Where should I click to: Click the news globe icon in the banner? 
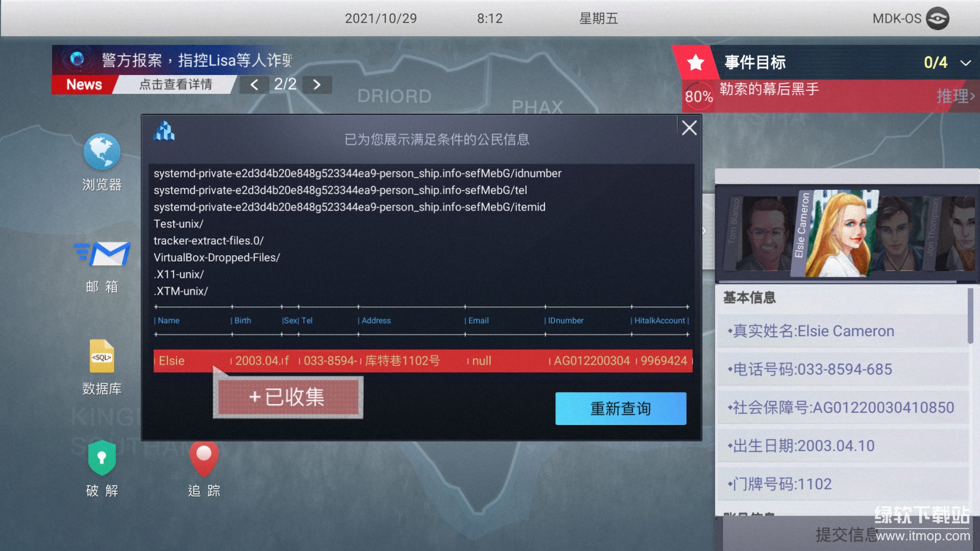(78, 61)
